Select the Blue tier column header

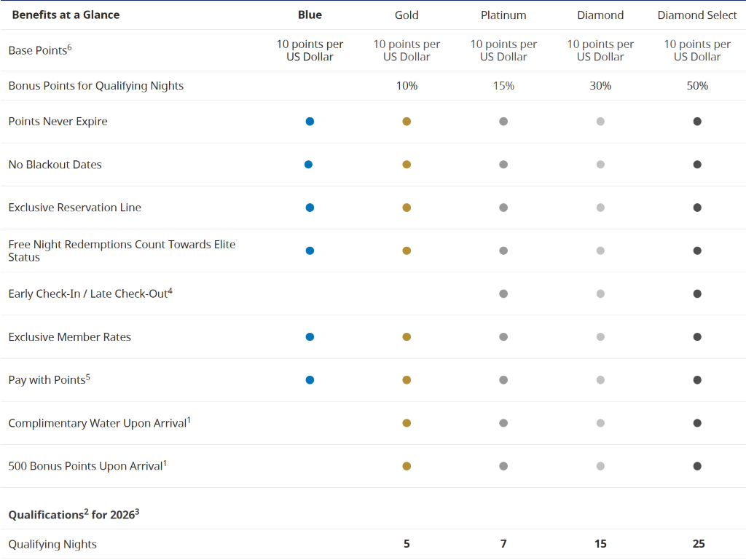pyautogui.click(x=310, y=15)
